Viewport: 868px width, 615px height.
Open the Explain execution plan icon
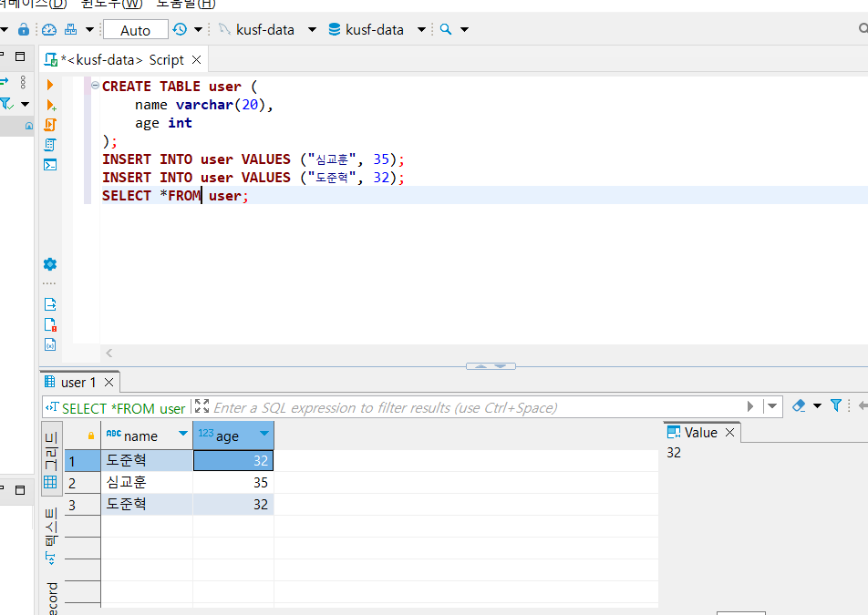click(51, 144)
